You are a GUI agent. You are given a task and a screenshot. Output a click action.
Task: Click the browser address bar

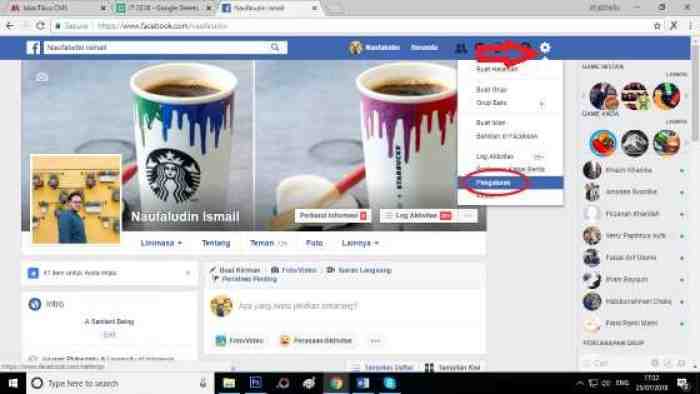point(351,26)
